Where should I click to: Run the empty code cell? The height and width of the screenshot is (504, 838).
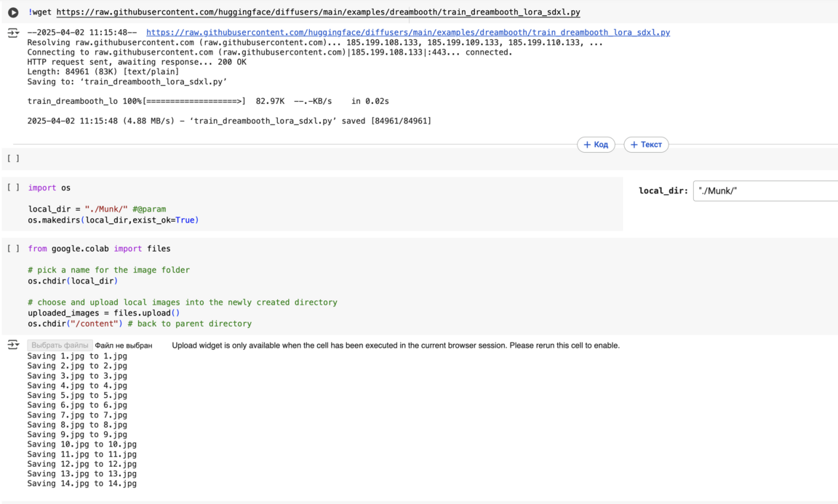(x=13, y=159)
